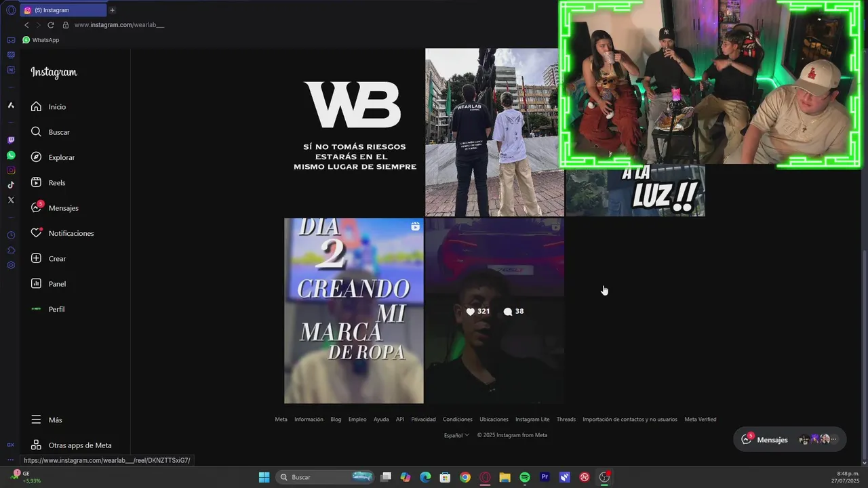Reload the page
Screen dimensions: 868x488
coord(50,25)
